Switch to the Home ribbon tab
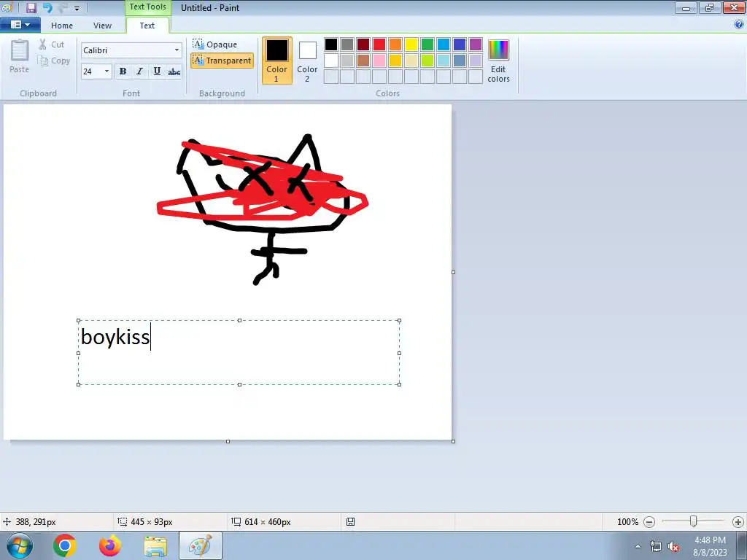Screen dimensions: 747x560 coord(62,26)
